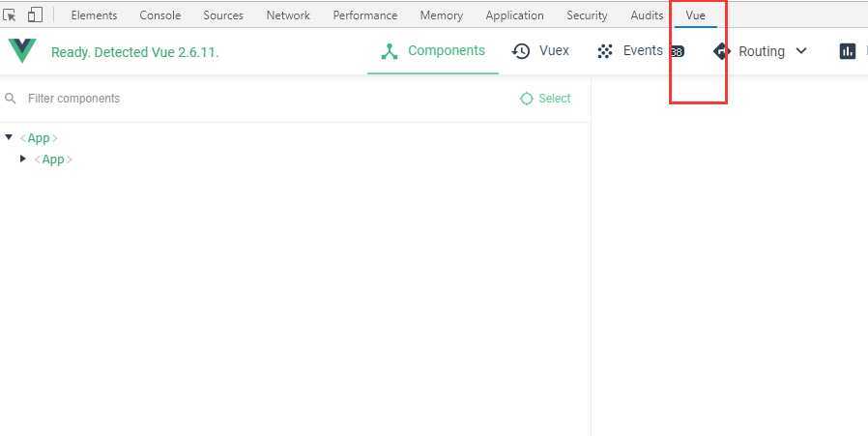868x436 pixels.
Task: Click the performance bar chart icon
Action: point(847,51)
